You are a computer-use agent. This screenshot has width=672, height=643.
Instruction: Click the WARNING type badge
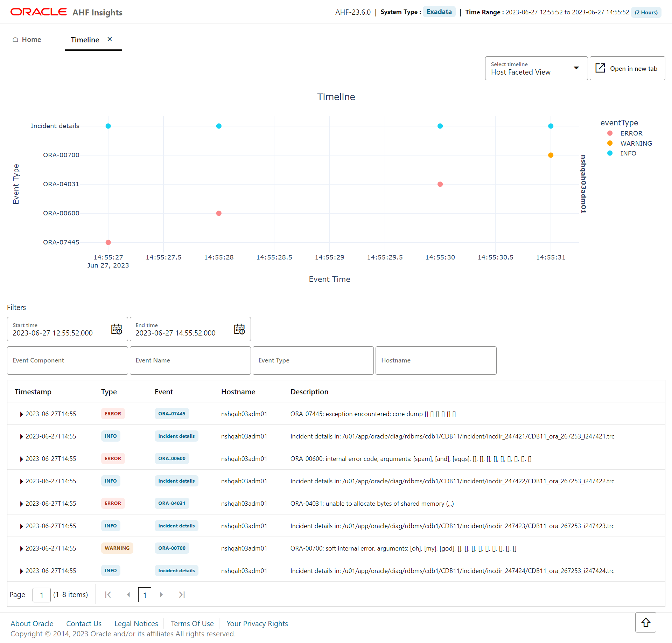(117, 548)
